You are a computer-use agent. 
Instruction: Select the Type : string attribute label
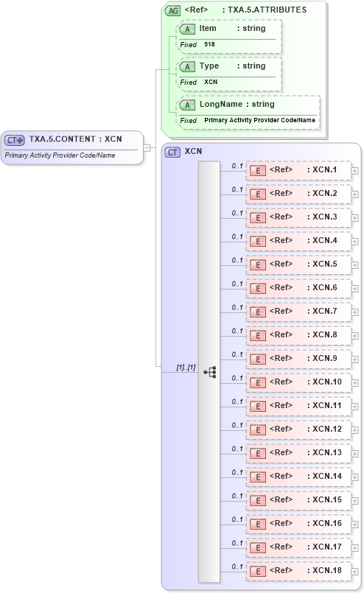click(x=232, y=66)
